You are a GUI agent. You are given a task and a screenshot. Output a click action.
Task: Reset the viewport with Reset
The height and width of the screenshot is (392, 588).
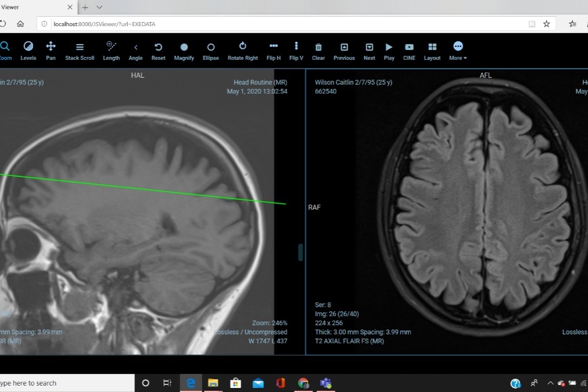tap(158, 51)
